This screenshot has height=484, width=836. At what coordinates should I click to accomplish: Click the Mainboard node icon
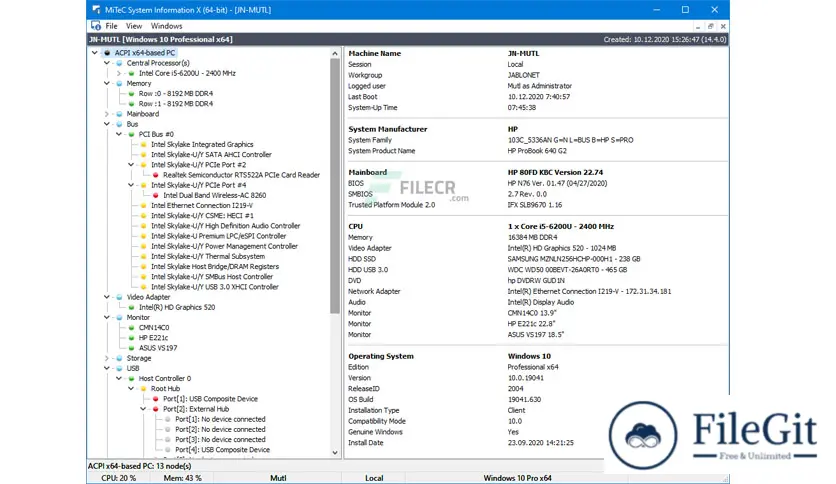pos(119,114)
